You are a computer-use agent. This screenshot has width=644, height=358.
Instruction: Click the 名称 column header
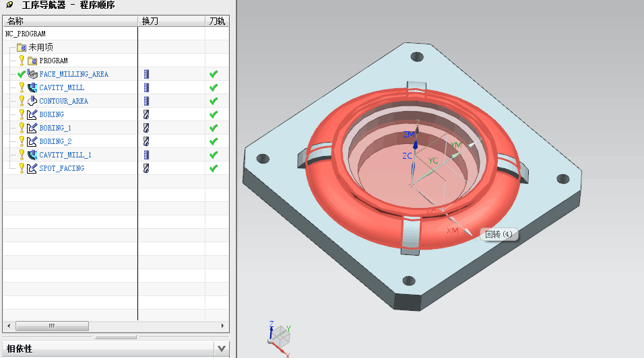70,21
